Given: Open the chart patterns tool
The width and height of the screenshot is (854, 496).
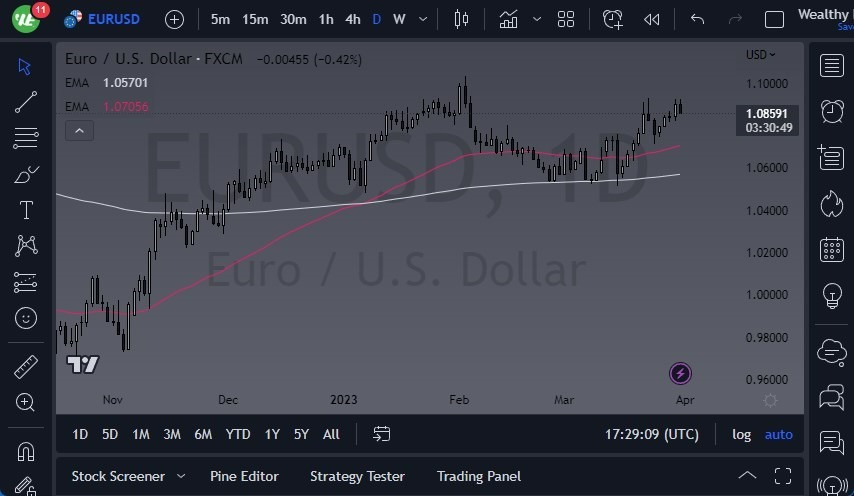Looking at the screenshot, I should point(26,246).
